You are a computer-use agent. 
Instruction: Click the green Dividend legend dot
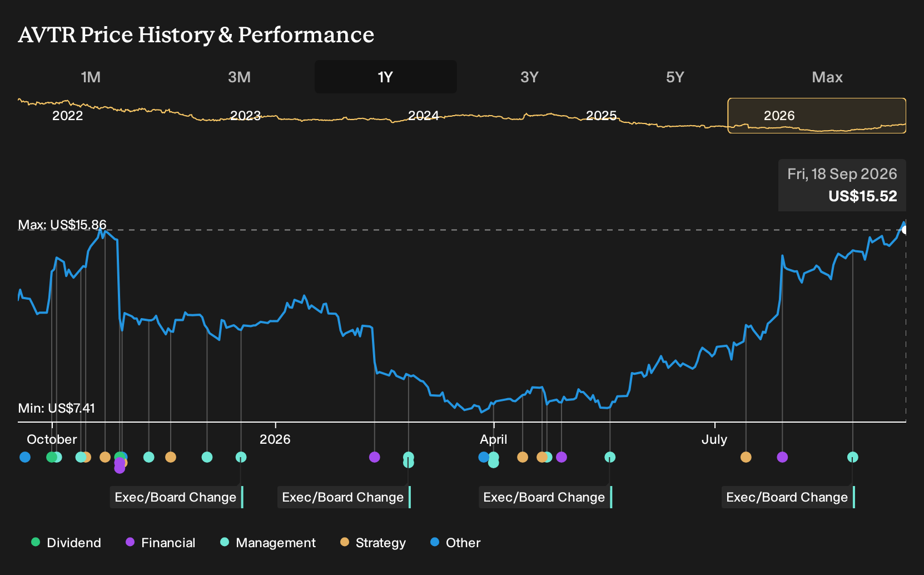36,542
